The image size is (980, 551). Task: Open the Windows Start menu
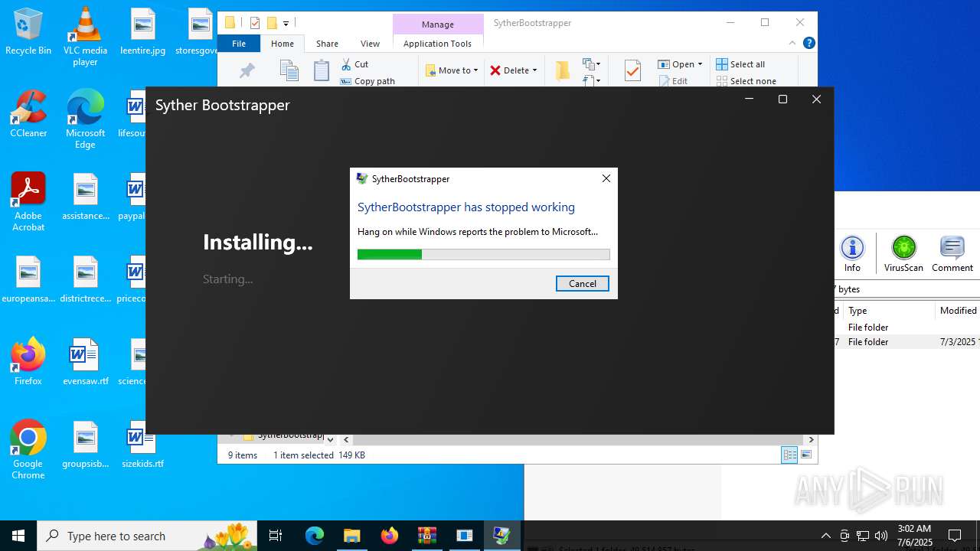tap(18, 536)
